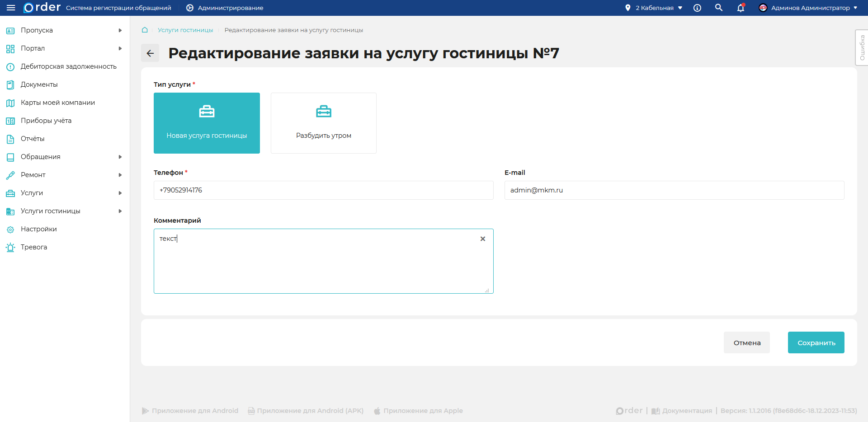This screenshot has height=422, width=868.
Task: Click the info icon in top bar
Action: [697, 8]
